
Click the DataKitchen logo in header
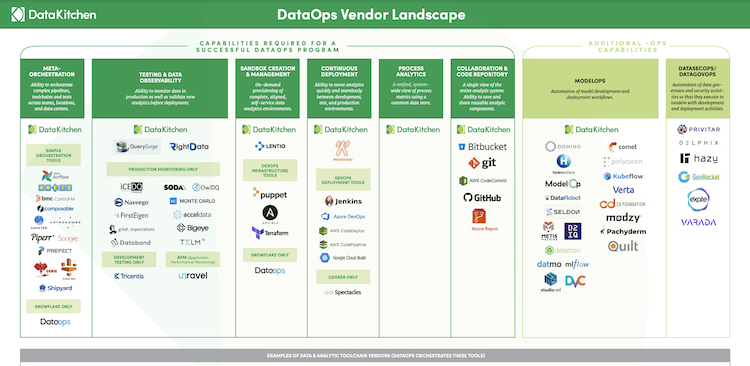tap(54, 14)
